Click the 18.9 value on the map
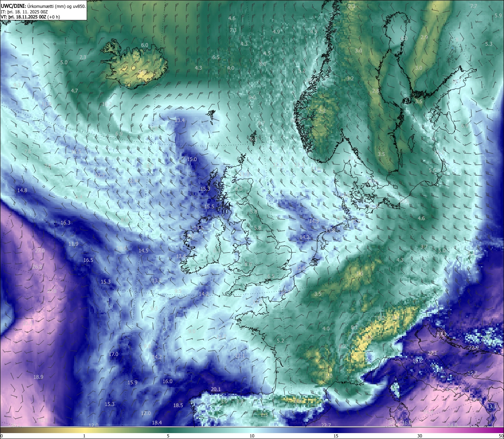The height and width of the screenshot is (439, 504). 38,377
